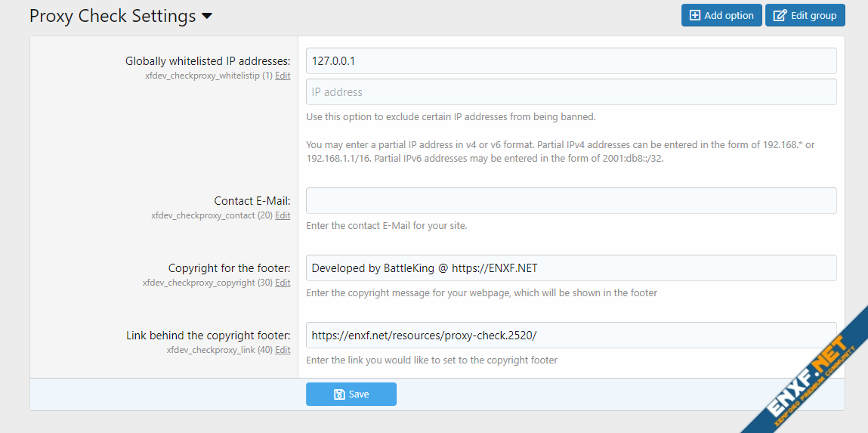Open Edit link for xfdev_checkproxy_copyright
The height and width of the screenshot is (433, 868).
tap(283, 283)
